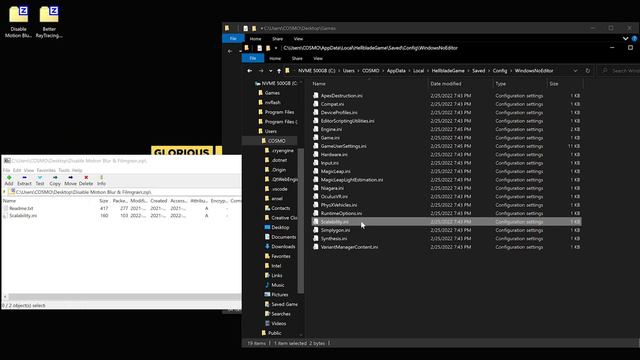Screen dimensions: 640x360
Task: Go back in WindowsNoEditor Explorer window
Action: point(249,71)
